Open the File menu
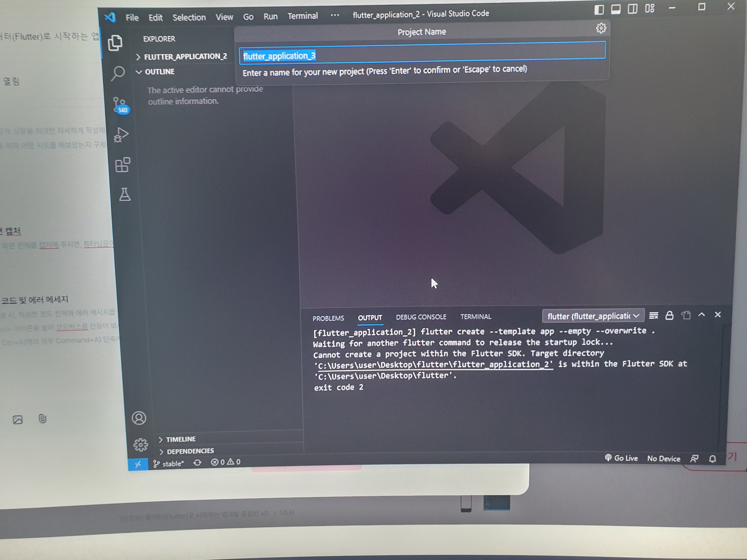Image resolution: width=747 pixels, height=560 pixels. (132, 18)
